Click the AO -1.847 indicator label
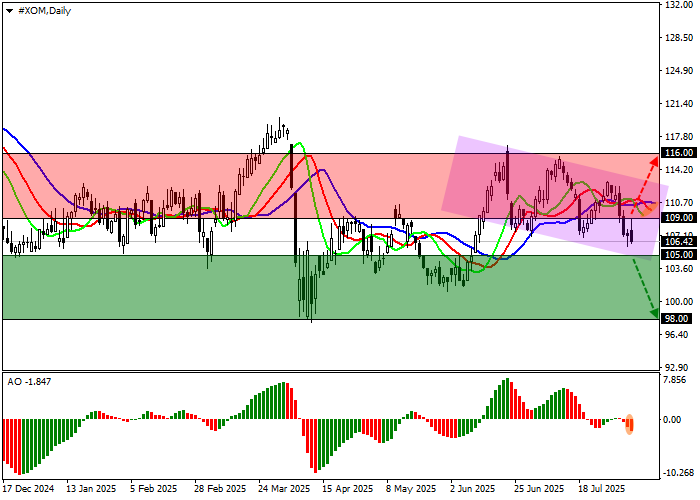Screen dimensions: 700x500 [29, 382]
